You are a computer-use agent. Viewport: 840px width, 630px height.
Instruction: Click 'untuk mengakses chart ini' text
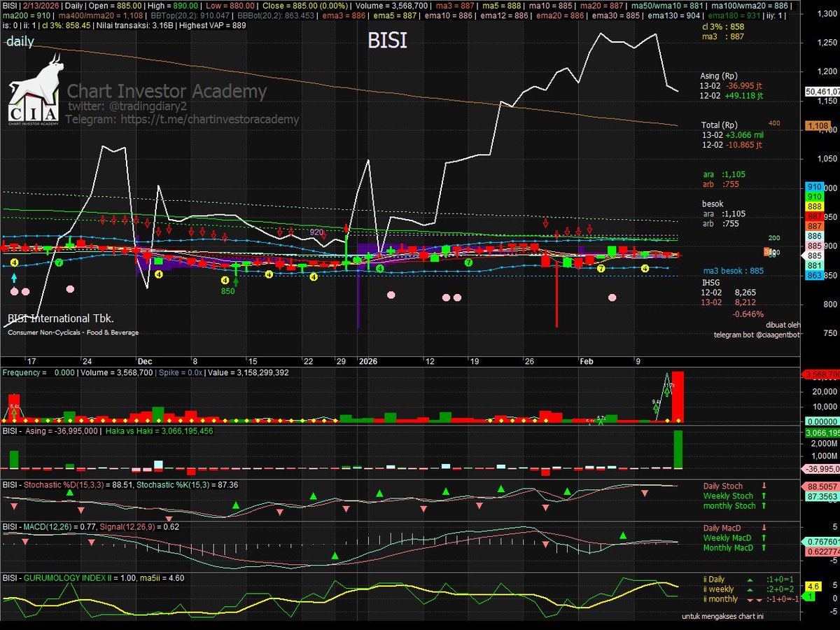point(724,616)
